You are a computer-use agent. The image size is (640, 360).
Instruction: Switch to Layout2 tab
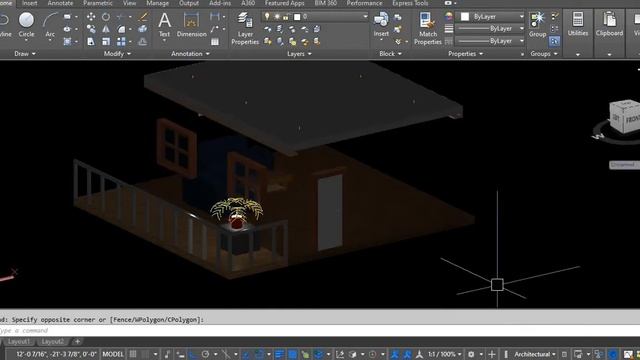(x=52, y=341)
